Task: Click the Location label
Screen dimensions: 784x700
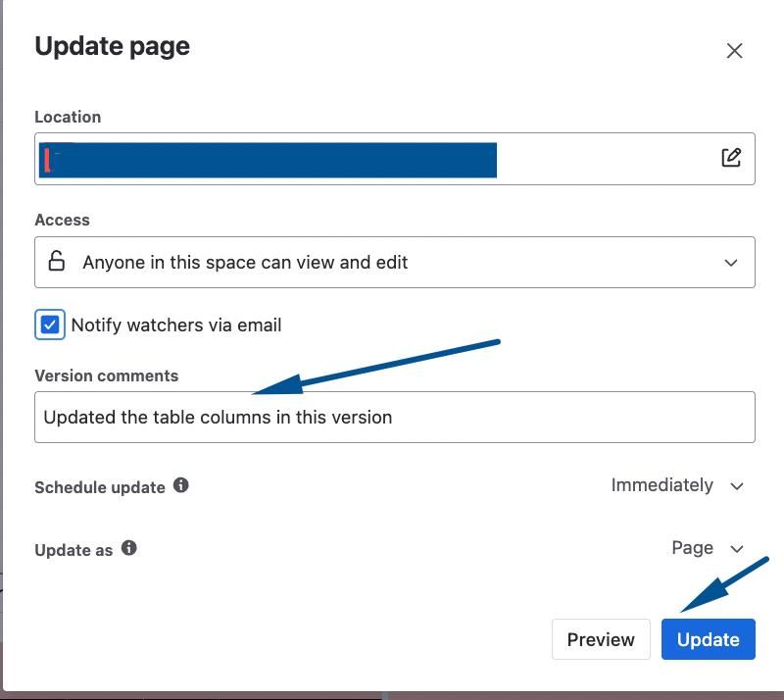Action: pos(68,117)
